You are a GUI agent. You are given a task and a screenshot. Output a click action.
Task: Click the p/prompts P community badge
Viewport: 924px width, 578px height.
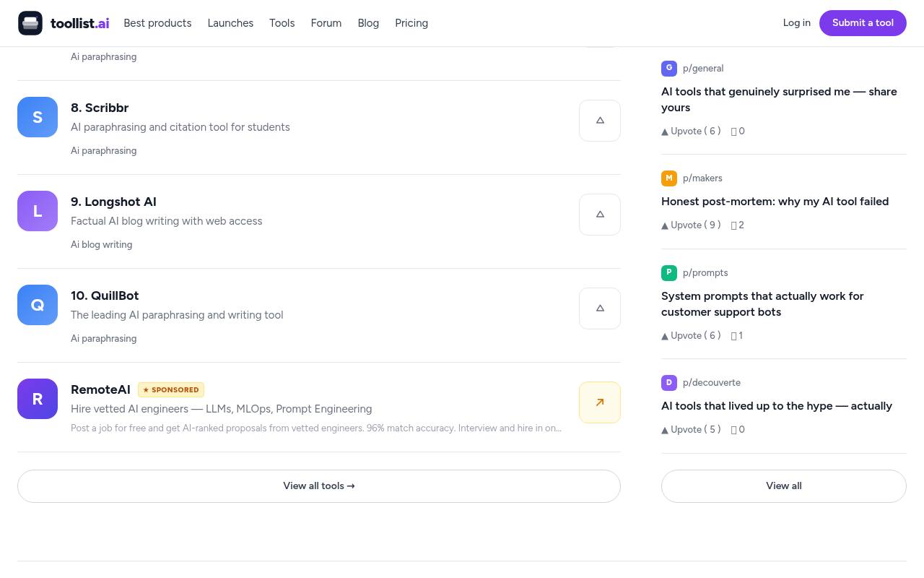click(669, 272)
